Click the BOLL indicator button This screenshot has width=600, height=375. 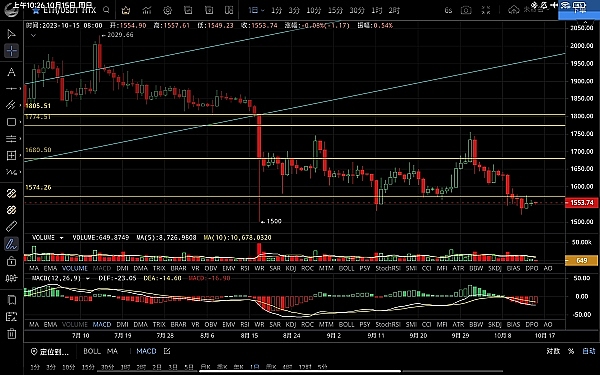coord(92,351)
